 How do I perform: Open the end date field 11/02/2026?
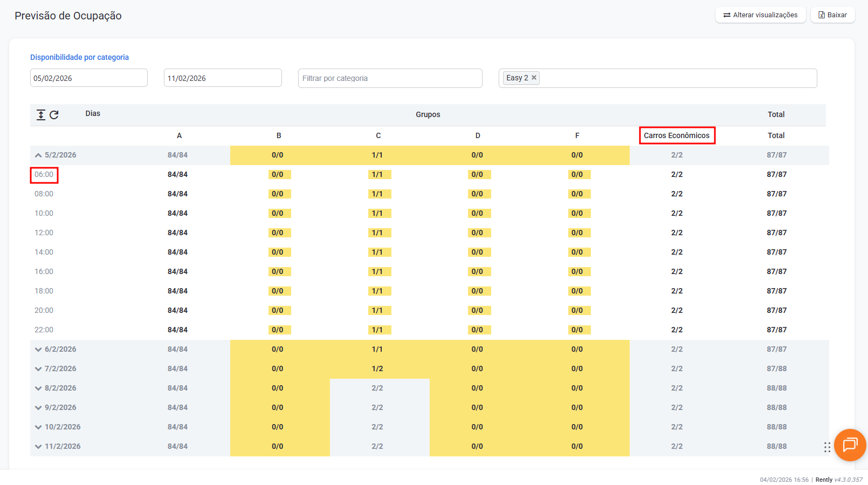[222, 78]
